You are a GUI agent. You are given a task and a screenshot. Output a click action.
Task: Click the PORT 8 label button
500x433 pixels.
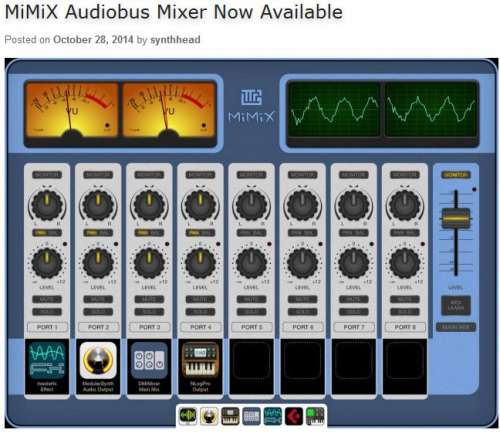tap(405, 327)
